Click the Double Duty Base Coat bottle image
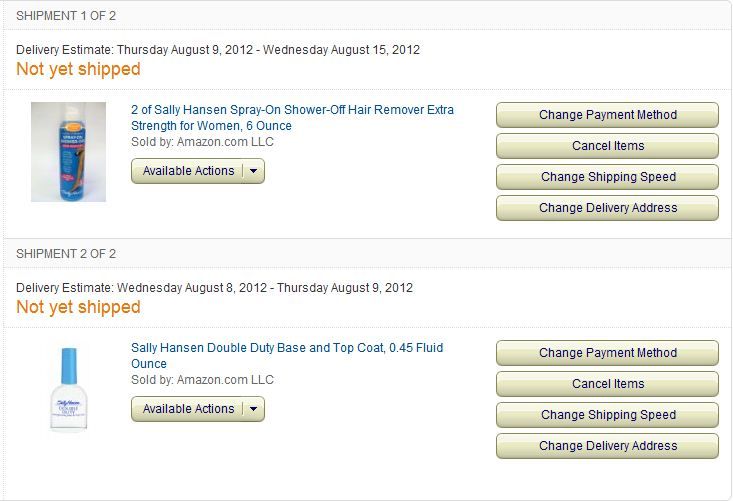This screenshot has width=733, height=501. [68, 390]
